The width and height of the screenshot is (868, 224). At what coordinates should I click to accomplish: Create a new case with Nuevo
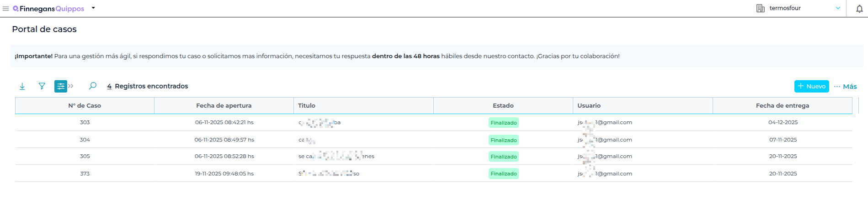pos(811,86)
